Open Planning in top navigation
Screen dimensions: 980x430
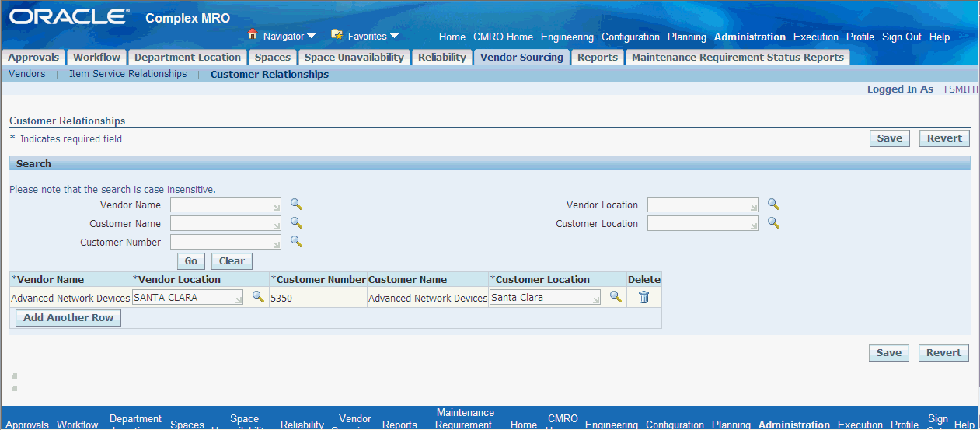click(x=687, y=37)
